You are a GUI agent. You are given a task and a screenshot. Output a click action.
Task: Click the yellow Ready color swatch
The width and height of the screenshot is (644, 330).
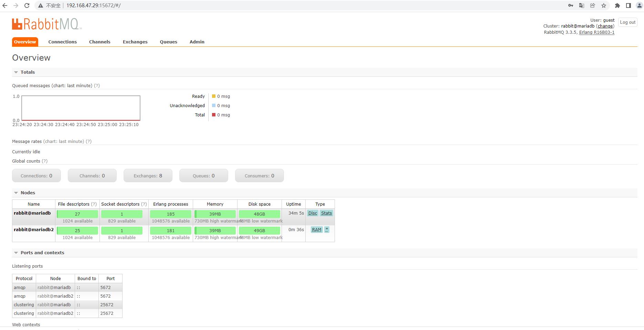(x=214, y=96)
